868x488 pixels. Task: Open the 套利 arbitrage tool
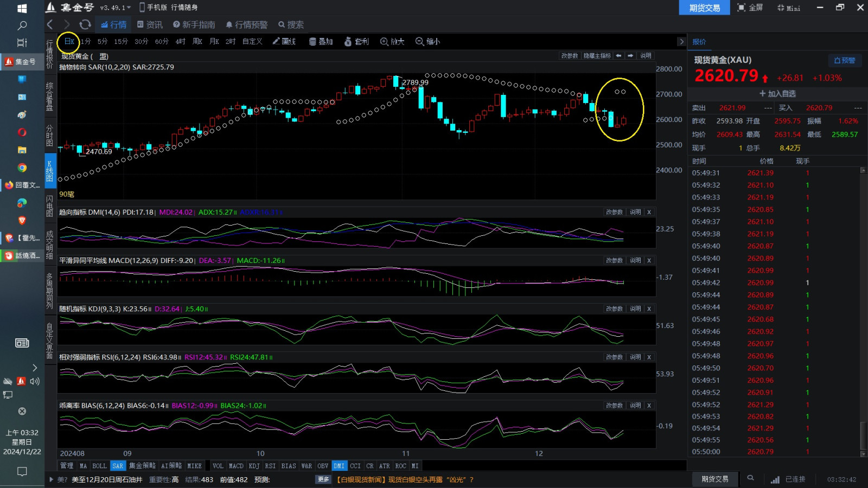(x=356, y=41)
